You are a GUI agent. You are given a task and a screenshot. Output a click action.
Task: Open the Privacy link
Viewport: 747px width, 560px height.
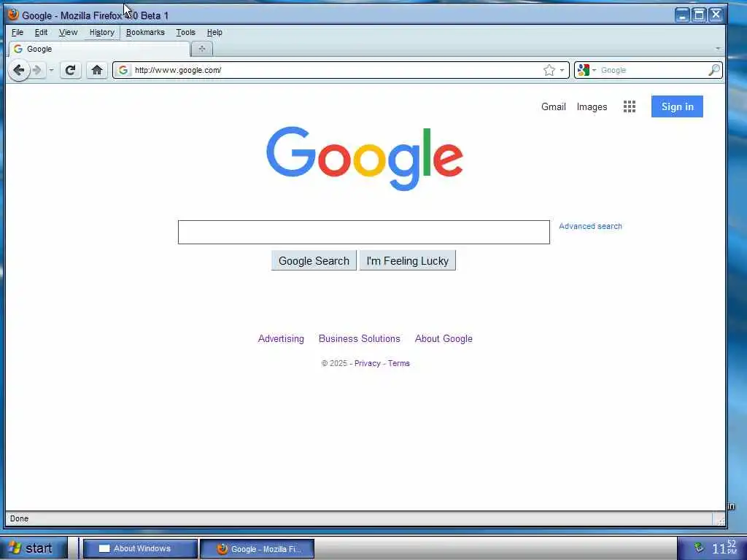tap(368, 363)
